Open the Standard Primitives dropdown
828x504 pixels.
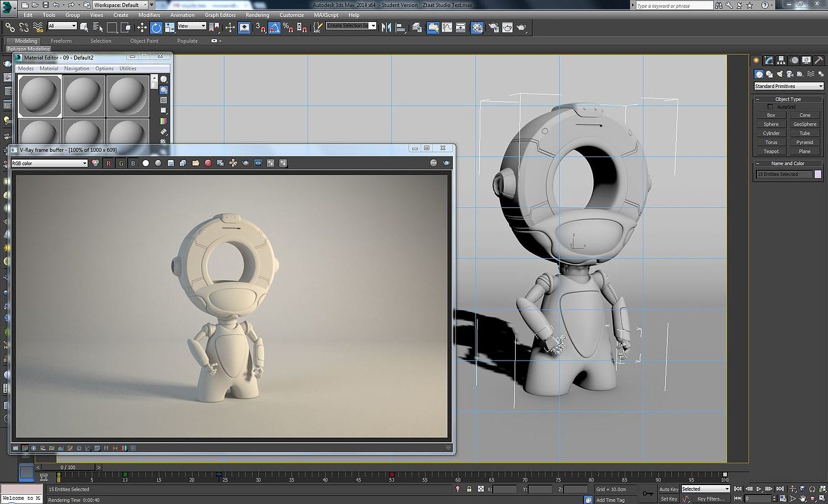pos(788,86)
